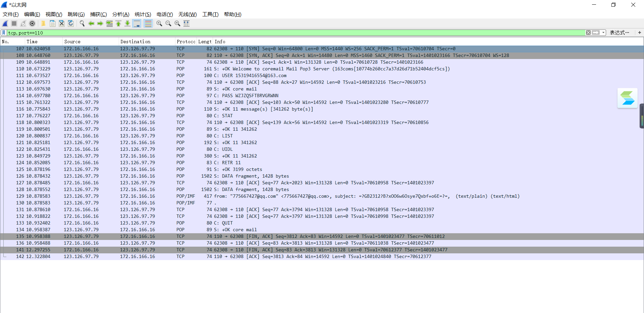Viewport: 644px width, 313px height.
Task: Toggle auto-scroll during live capture
Action: click(x=137, y=23)
